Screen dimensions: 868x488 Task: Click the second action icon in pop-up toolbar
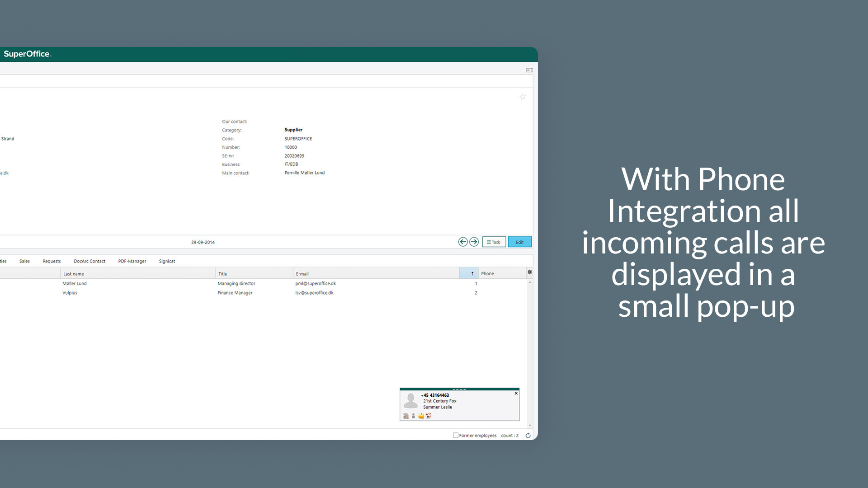point(414,416)
